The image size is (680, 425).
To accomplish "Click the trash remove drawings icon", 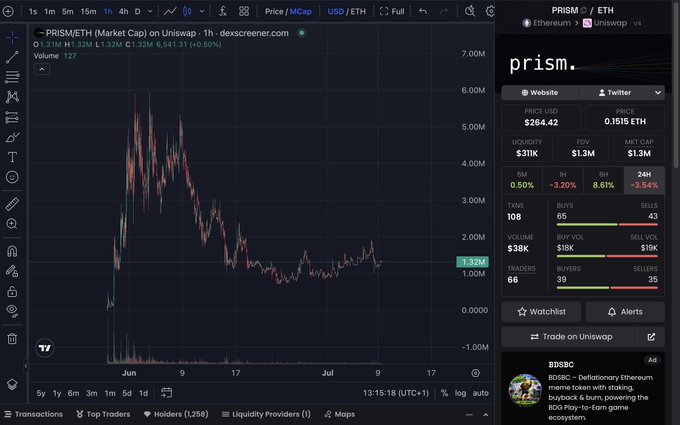I will point(12,339).
